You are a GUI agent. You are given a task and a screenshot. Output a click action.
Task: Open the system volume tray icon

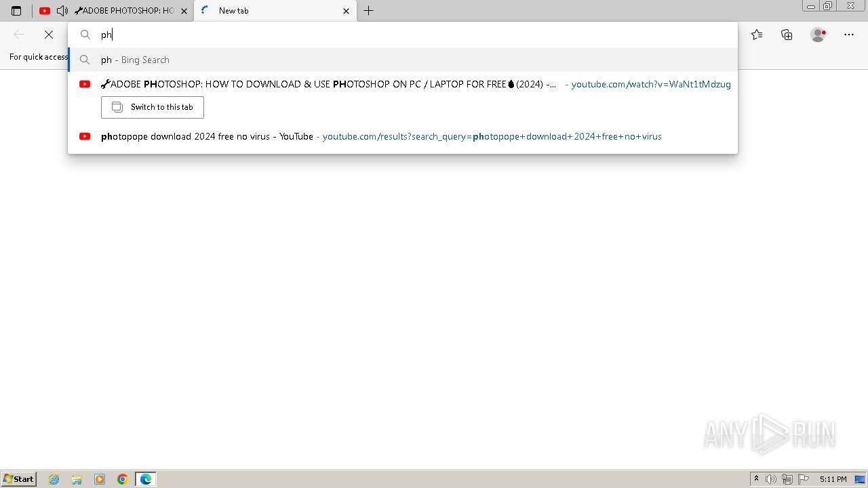771,479
